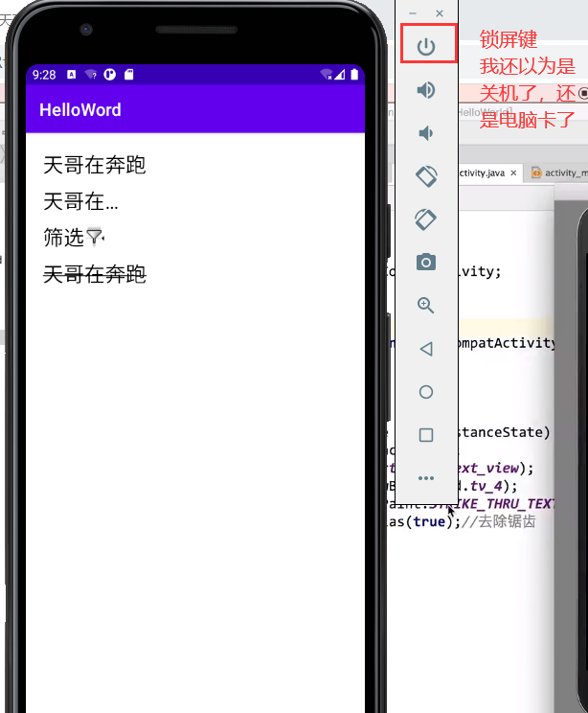Screen dimensions: 588x713
Task: Tap the 筛选 filter text
Action: 63,238
